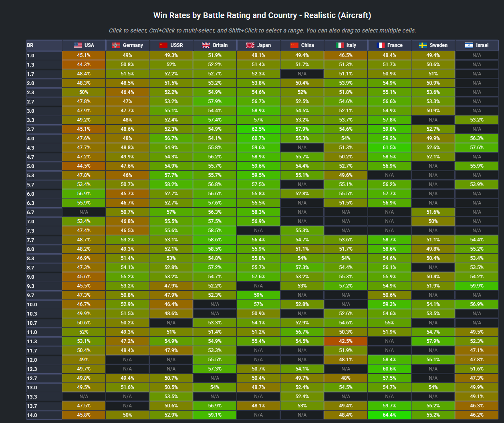Select the 9.3 battle rating row label
Screen dimensions: 504x423
coord(44,286)
